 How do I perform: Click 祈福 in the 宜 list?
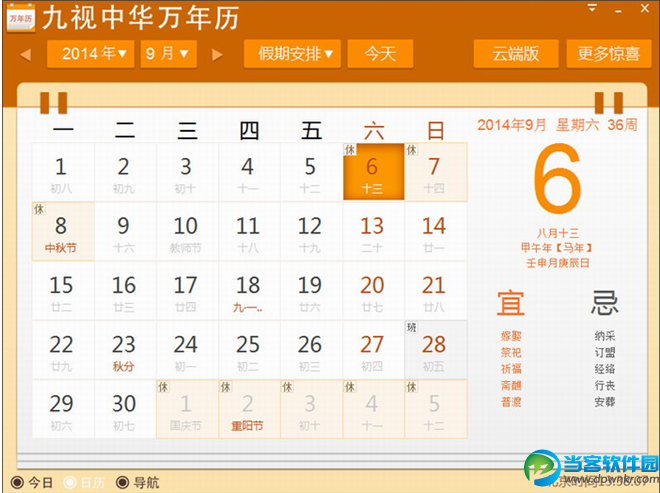[x=511, y=369]
